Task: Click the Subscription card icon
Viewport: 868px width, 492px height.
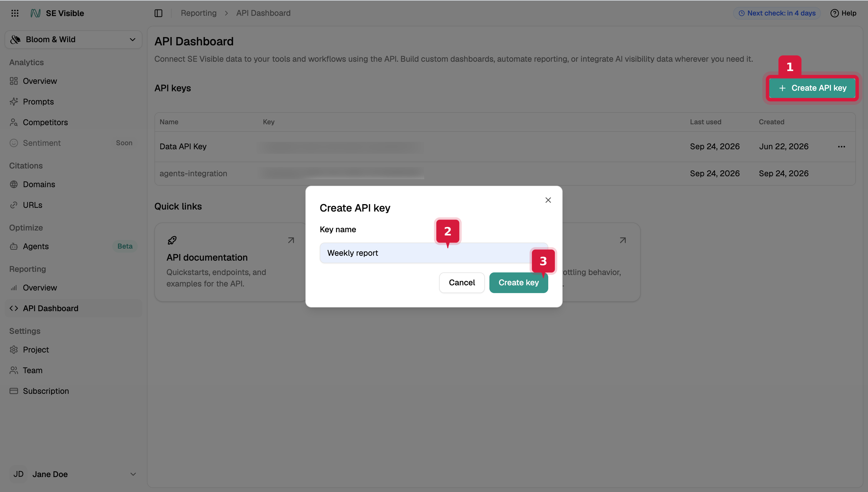Action: point(13,391)
